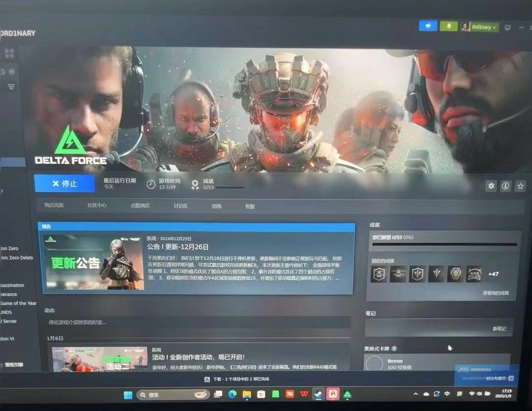Select the downward arrow emblem achievement icon
The image size is (532, 411).
click(436, 274)
